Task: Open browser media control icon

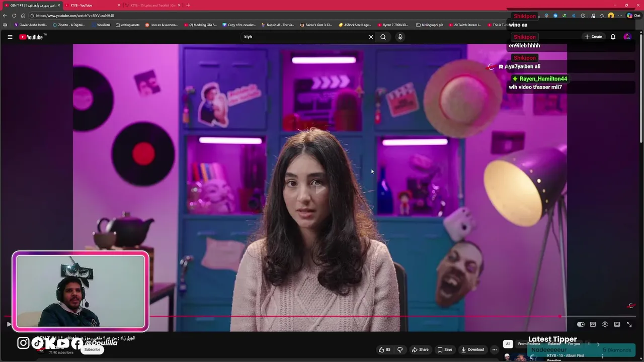Action: 592,16
